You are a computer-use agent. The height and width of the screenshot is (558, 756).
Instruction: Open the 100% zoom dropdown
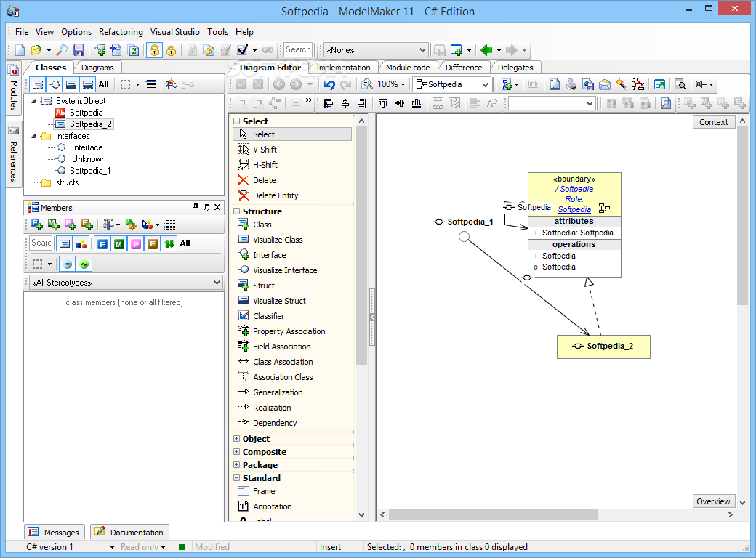pyautogui.click(x=403, y=85)
